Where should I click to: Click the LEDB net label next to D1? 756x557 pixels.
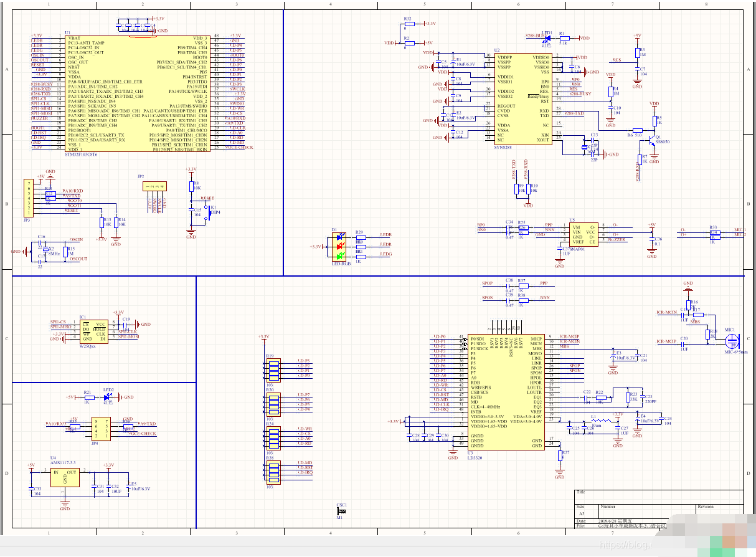pyautogui.click(x=385, y=235)
